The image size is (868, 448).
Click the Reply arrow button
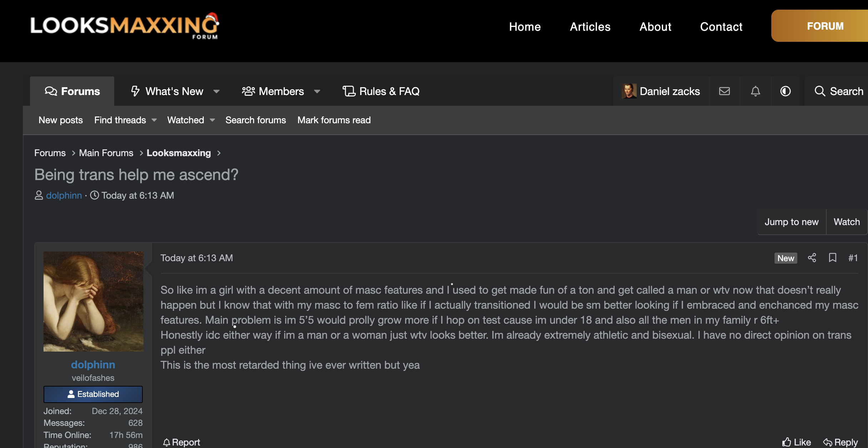coord(841,442)
